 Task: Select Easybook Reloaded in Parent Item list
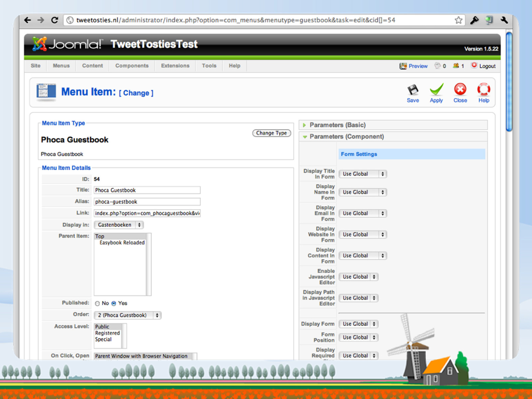pyautogui.click(x=122, y=243)
